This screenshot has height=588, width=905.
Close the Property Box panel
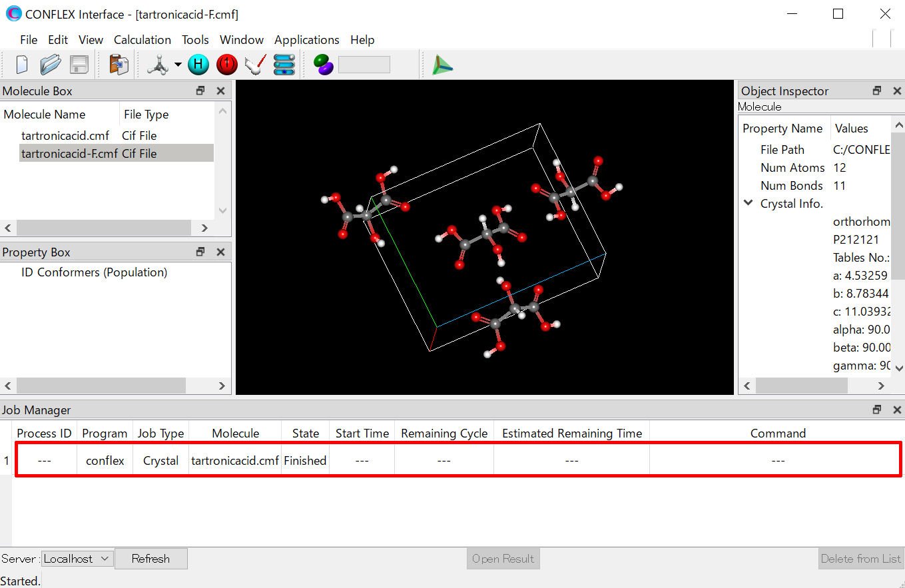pyautogui.click(x=221, y=252)
